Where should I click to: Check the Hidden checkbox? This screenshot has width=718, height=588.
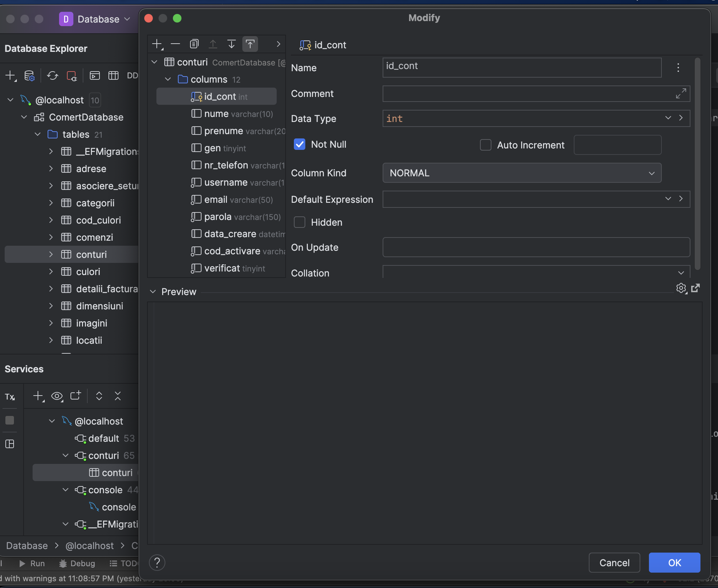click(300, 222)
